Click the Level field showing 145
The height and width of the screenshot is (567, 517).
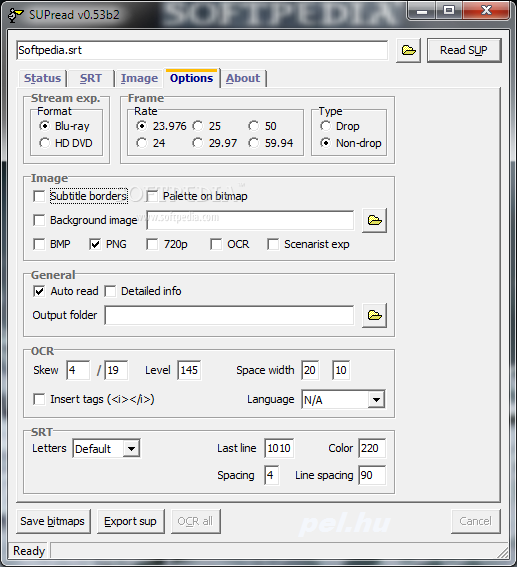[x=189, y=370]
